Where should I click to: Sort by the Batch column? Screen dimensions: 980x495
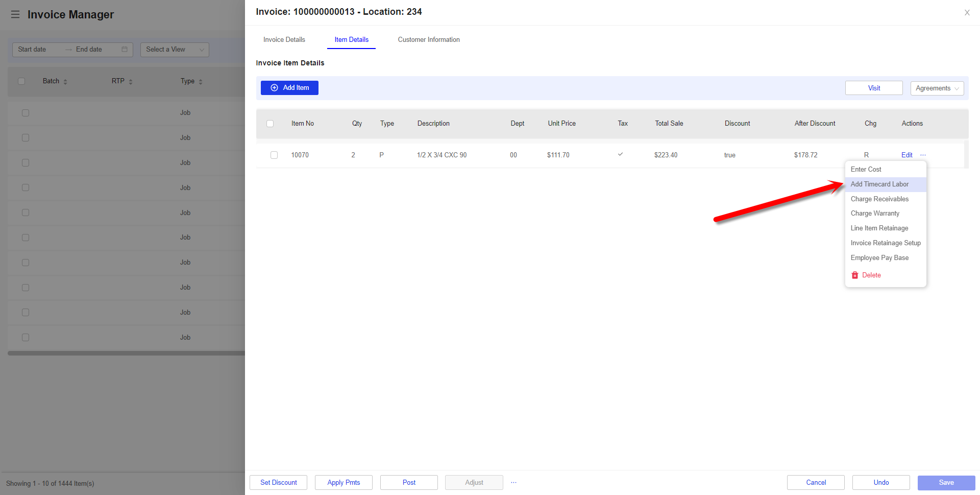point(55,81)
